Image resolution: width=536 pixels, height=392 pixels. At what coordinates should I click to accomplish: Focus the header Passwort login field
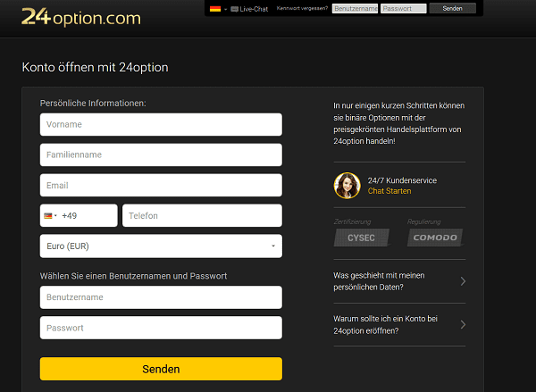click(404, 9)
